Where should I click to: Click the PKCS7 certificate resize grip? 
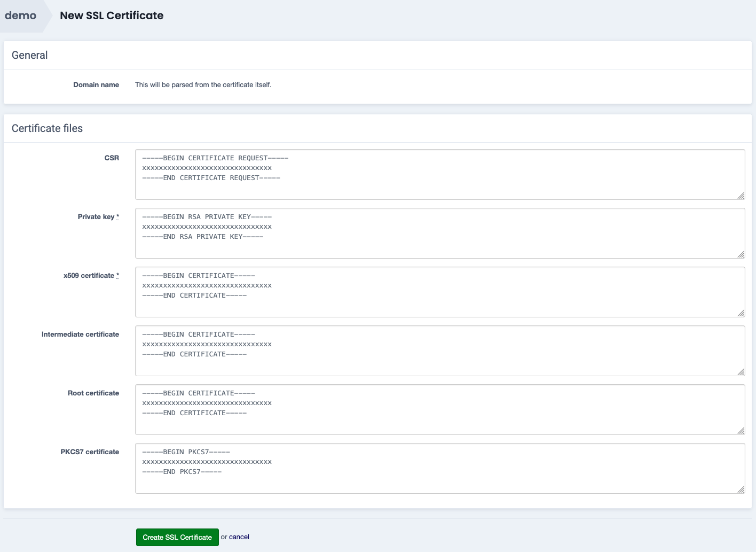point(741,489)
